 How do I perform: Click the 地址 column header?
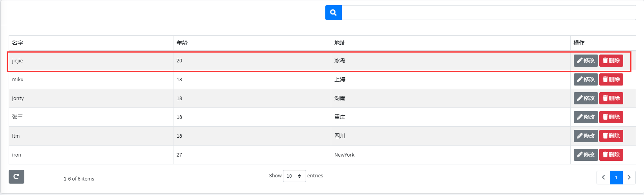point(340,43)
